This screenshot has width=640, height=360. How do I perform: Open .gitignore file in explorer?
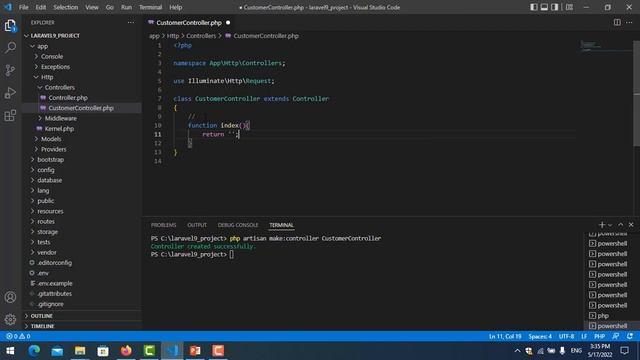click(50, 304)
